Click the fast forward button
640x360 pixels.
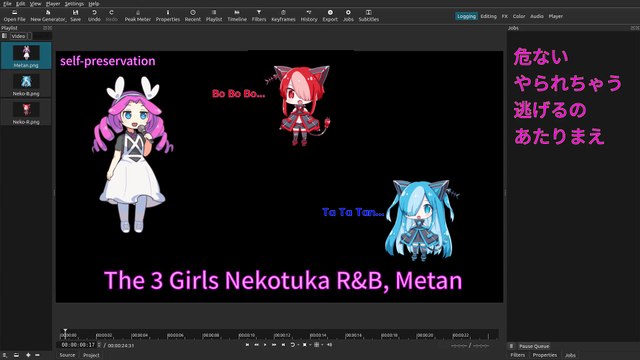click(274, 345)
